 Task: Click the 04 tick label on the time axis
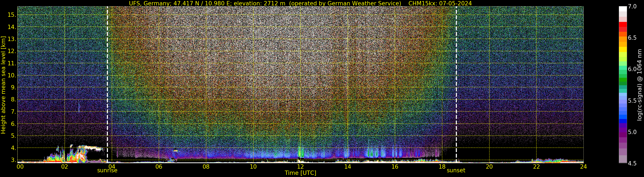[112, 166]
